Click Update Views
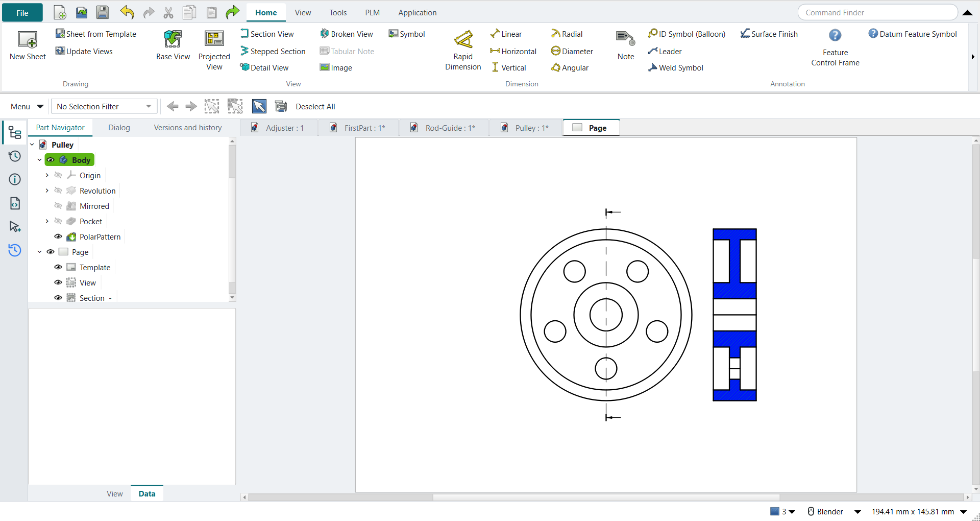980x521 pixels. pos(84,51)
